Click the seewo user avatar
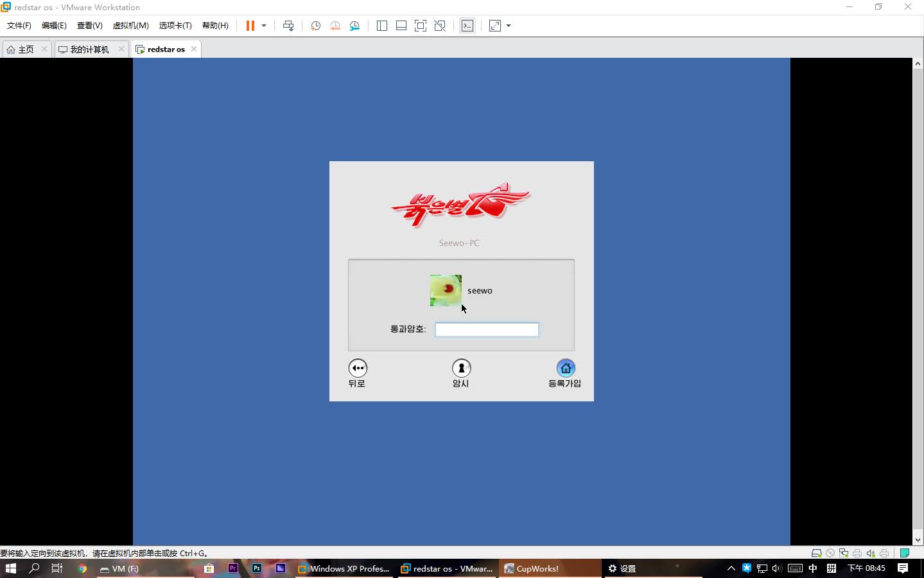This screenshot has width=924, height=578. pyautogui.click(x=446, y=290)
